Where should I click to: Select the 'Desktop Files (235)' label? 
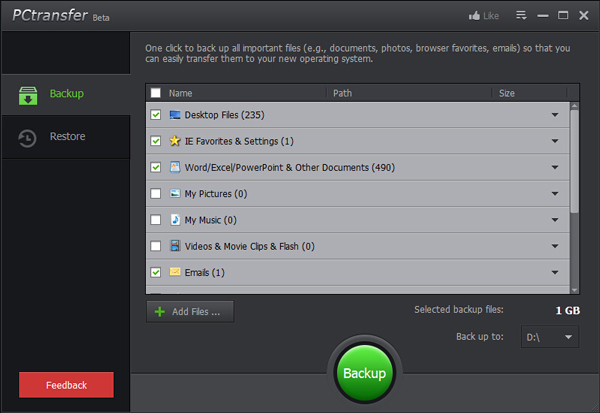[224, 115]
